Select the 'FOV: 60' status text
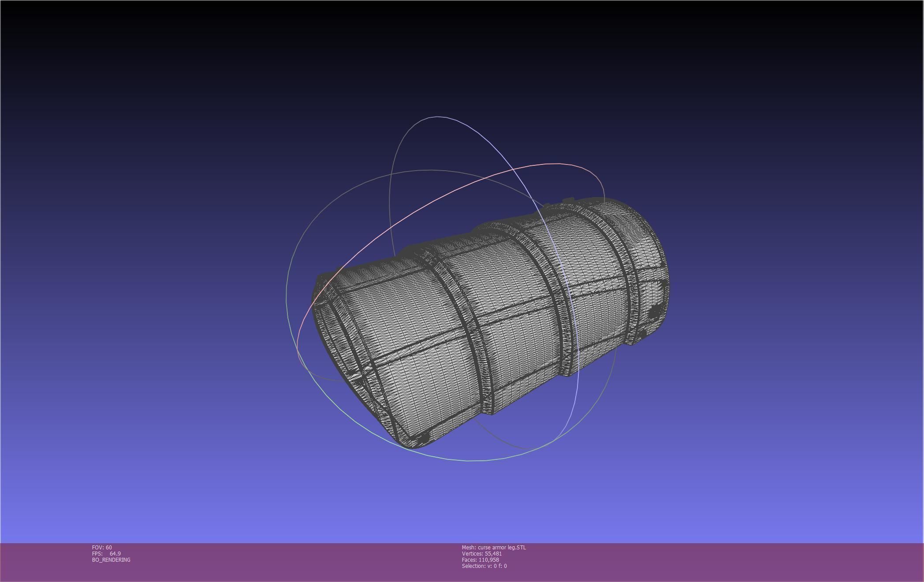The width and height of the screenshot is (924, 582). coord(102,548)
